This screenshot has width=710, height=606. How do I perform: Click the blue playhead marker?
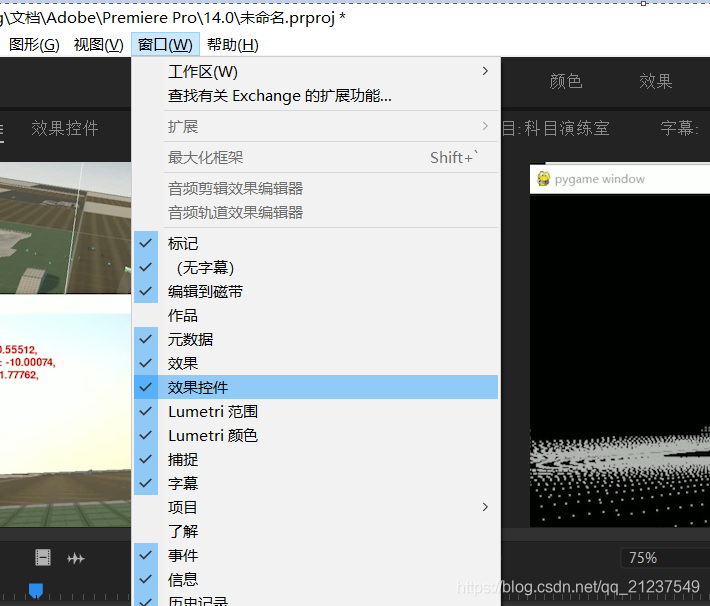pyautogui.click(x=36, y=591)
